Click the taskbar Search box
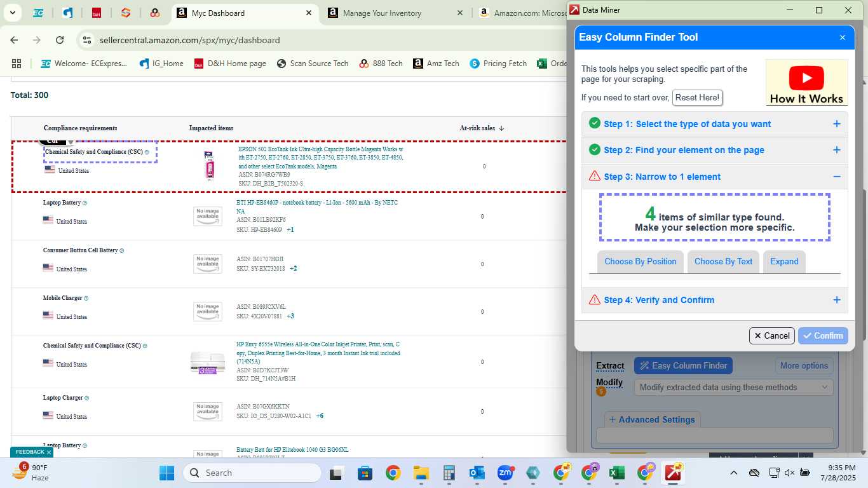Image resolution: width=868 pixels, height=488 pixels. pyautogui.click(x=252, y=473)
